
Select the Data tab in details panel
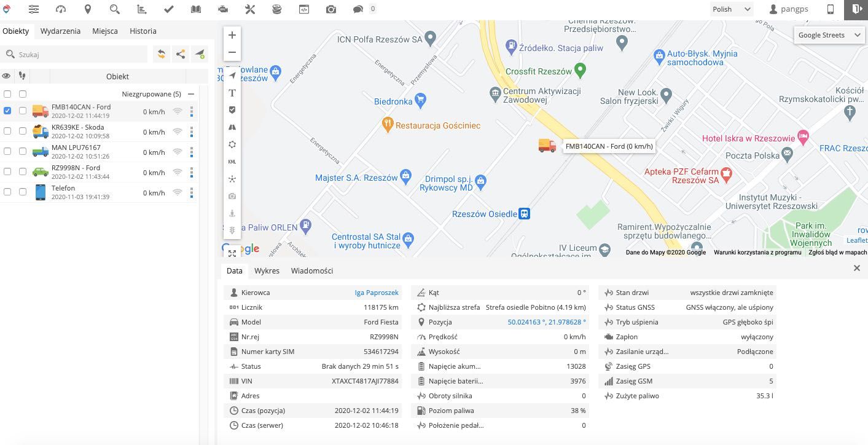pyautogui.click(x=235, y=270)
